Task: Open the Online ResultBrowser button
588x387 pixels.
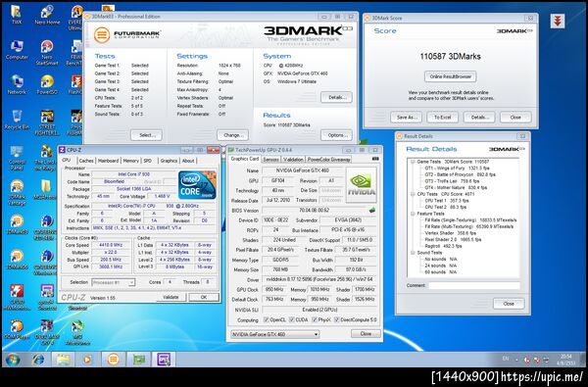Action: (x=451, y=76)
